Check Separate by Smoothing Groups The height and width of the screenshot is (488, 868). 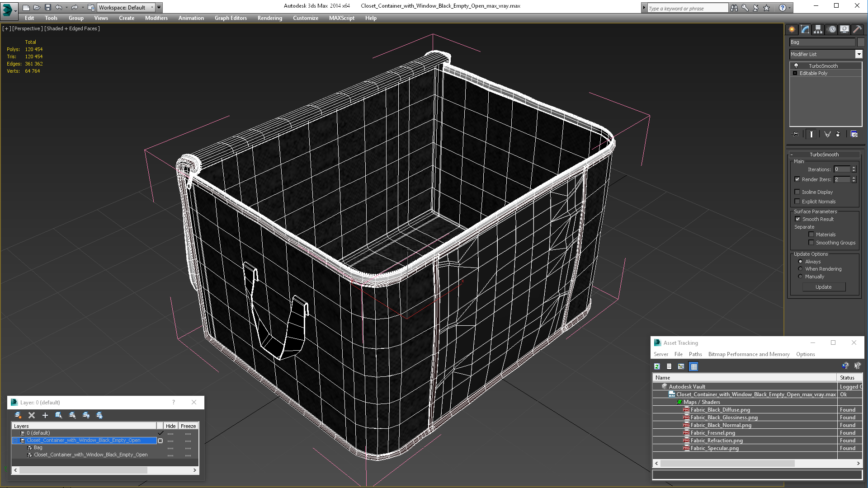tap(811, 243)
